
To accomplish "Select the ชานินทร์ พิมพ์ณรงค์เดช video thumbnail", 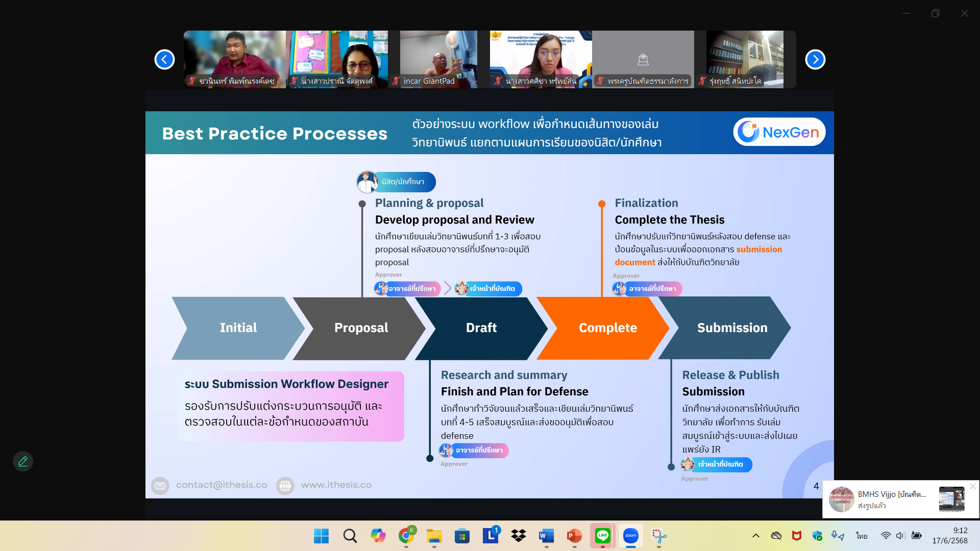I will (235, 59).
